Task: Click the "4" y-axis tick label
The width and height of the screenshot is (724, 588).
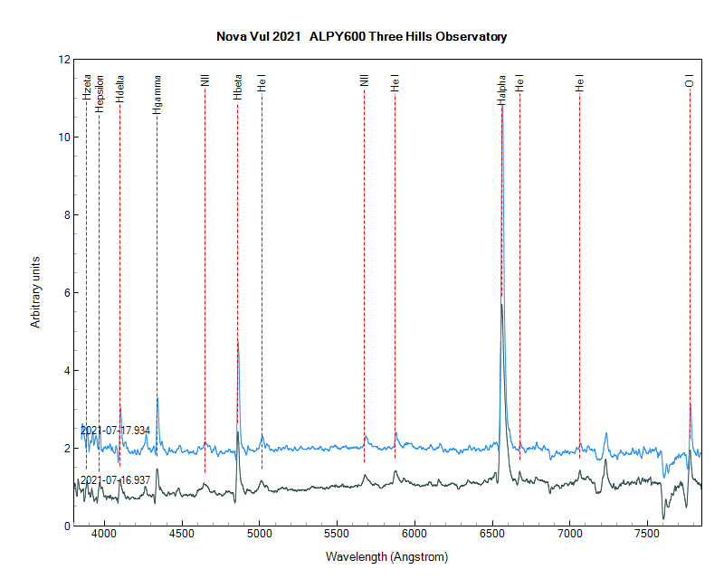Action: (x=67, y=371)
